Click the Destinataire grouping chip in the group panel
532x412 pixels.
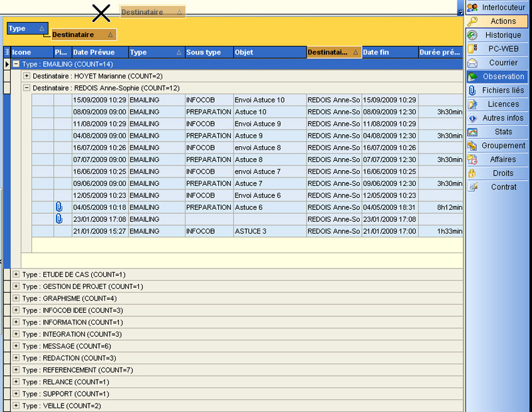83,35
